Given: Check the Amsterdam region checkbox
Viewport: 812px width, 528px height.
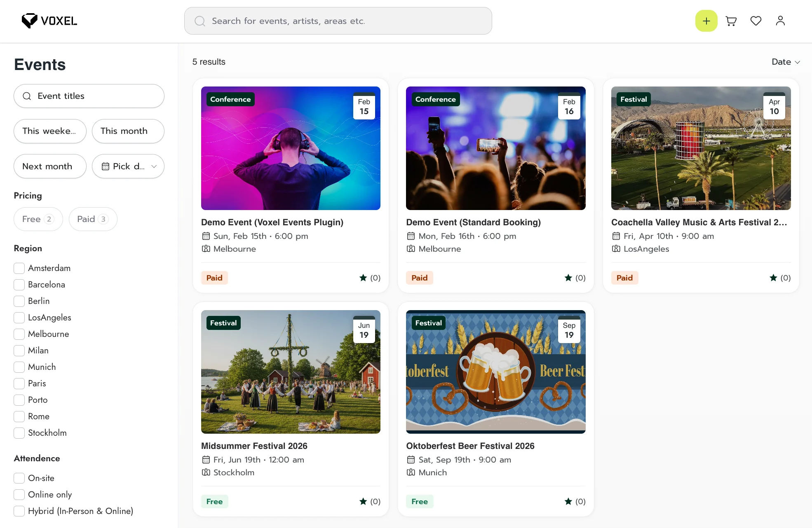Looking at the screenshot, I should coord(19,269).
